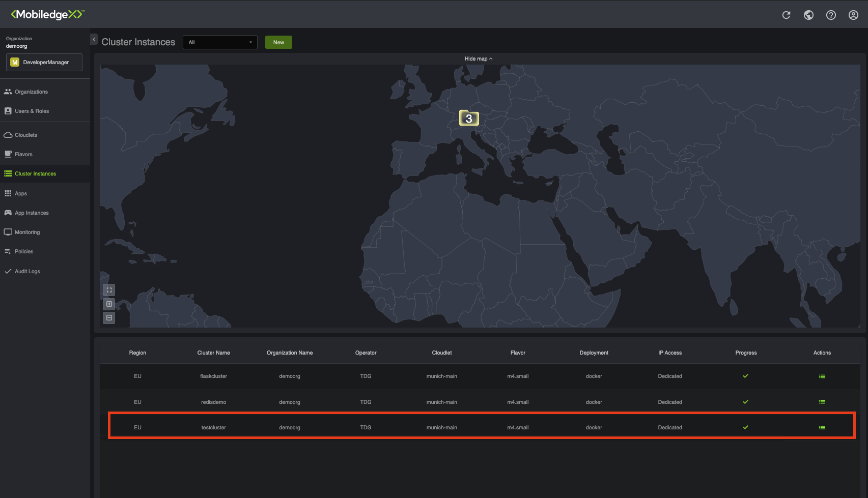
Task: Click munich-main cloudlet in flaskcluster row
Action: [x=442, y=376]
